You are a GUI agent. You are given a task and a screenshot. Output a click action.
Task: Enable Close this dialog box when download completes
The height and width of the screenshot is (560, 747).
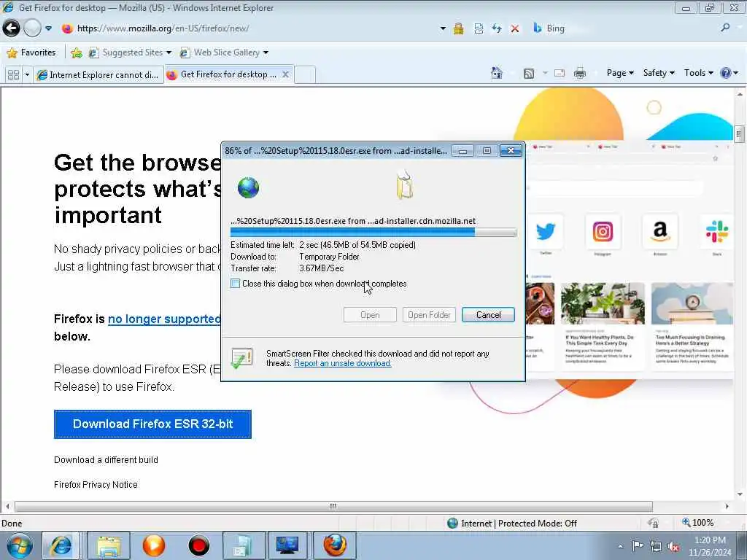236,284
